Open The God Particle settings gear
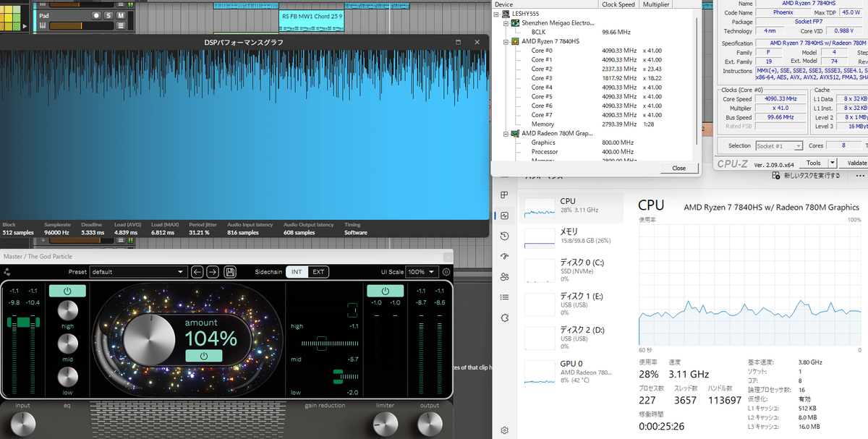Viewport: 868px width, 439px height. [446, 272]
